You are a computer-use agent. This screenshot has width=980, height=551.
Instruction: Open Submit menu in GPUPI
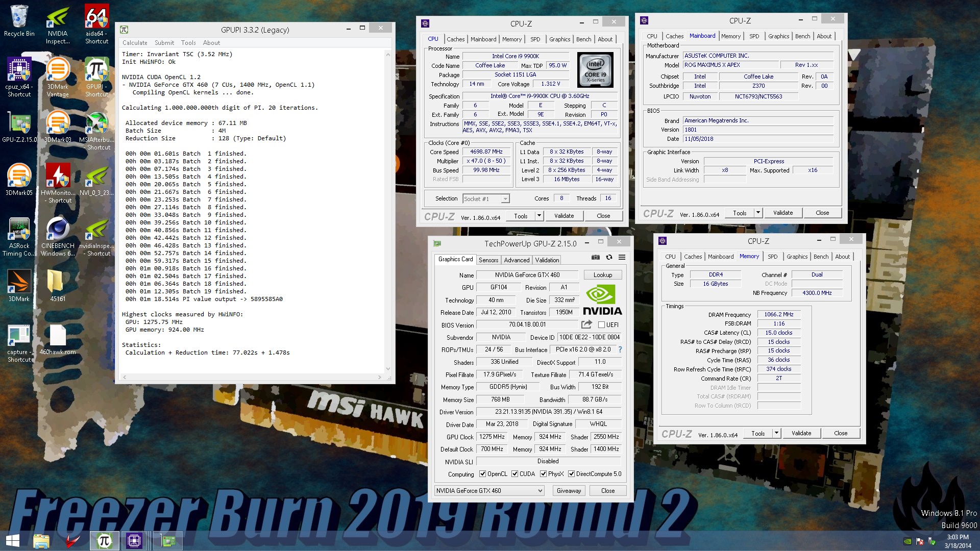coord(164,43)
